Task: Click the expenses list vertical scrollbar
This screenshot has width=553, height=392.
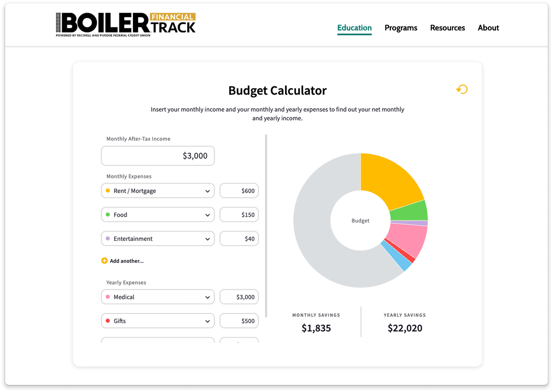Action: click(x=266, y=226)
